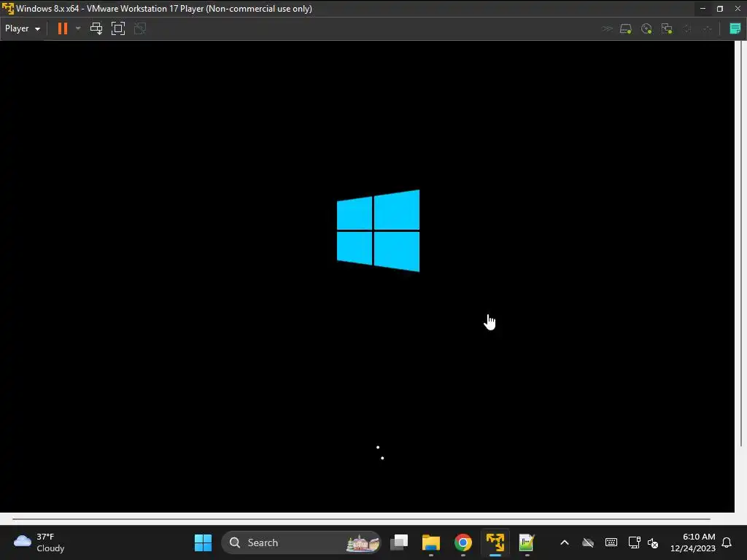Open network settings from the tray
Screen dimensions: 747x560
pyautogui.click(x=634, y=542)
